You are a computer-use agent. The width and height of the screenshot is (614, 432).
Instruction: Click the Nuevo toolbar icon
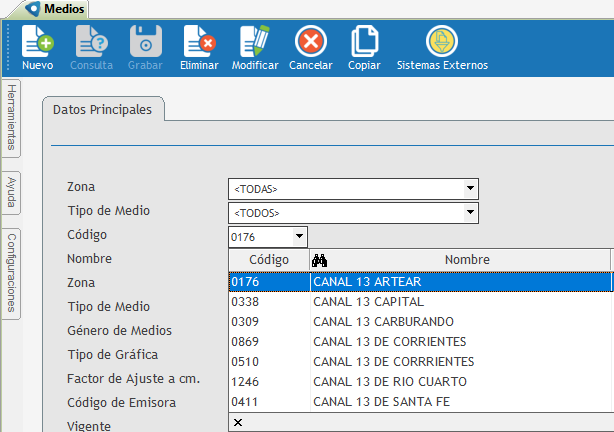pyautogui.click(x=37, y=42)
